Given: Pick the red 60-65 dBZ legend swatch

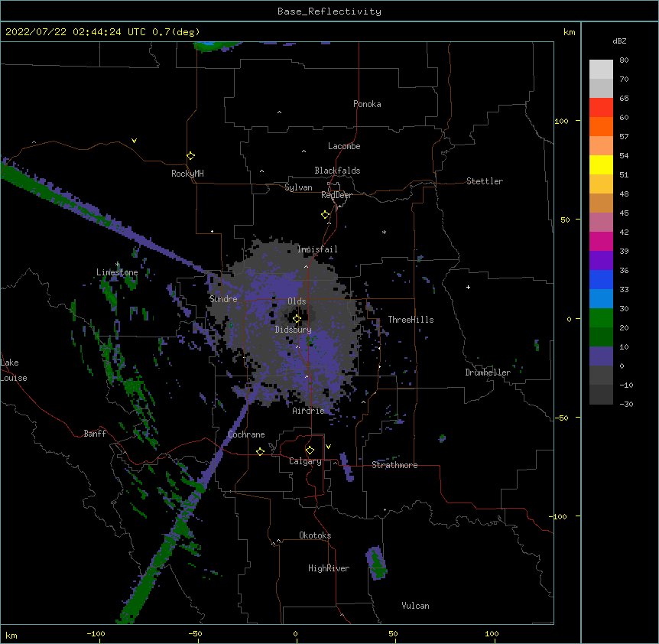Looking at the screenshot, I should tap(601, 107).
